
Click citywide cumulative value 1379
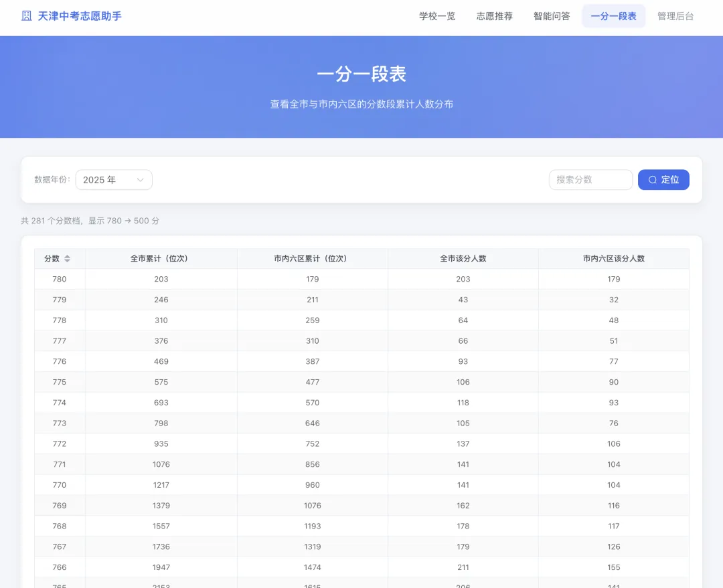point(161,506)
